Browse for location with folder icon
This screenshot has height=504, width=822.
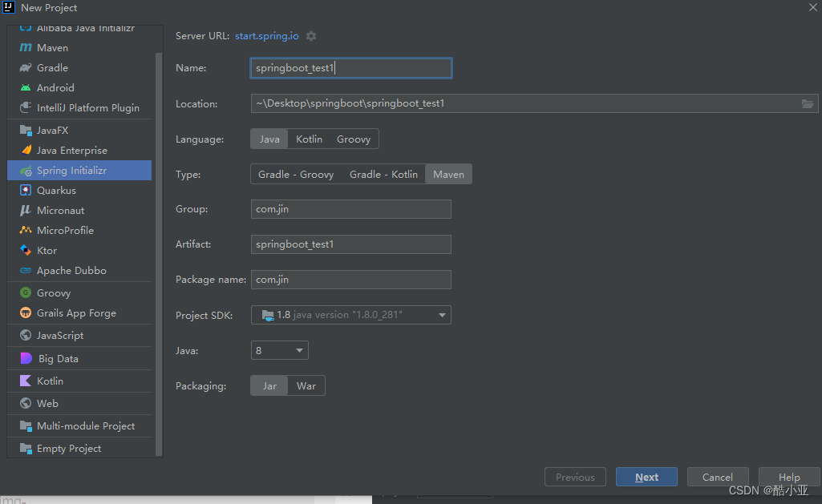tap(808, 103)
